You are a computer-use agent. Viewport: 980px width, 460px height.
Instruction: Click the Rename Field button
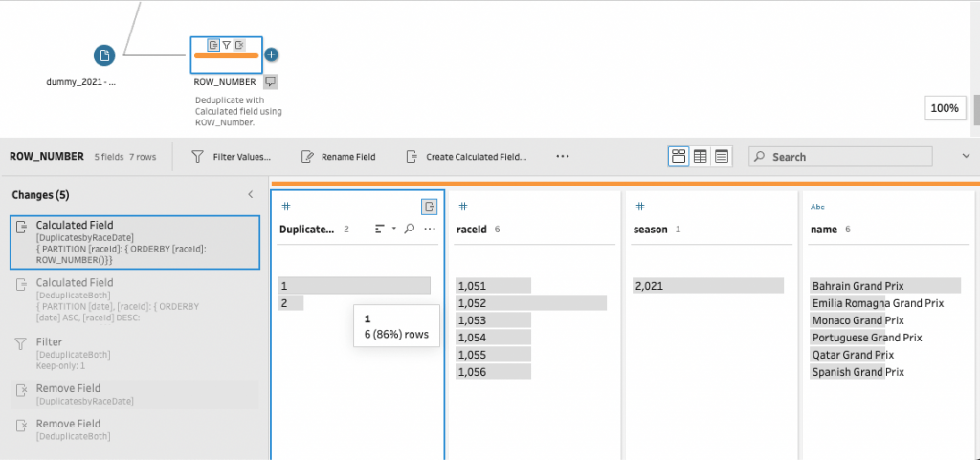pos(338,157)
